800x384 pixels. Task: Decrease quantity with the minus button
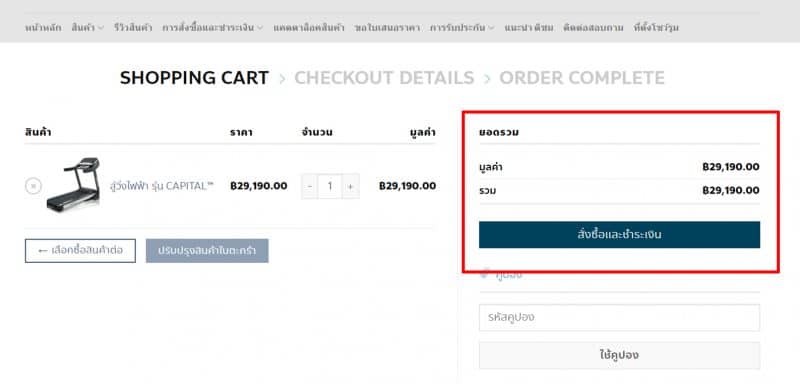pyautogui.click(x=310, y=186)
